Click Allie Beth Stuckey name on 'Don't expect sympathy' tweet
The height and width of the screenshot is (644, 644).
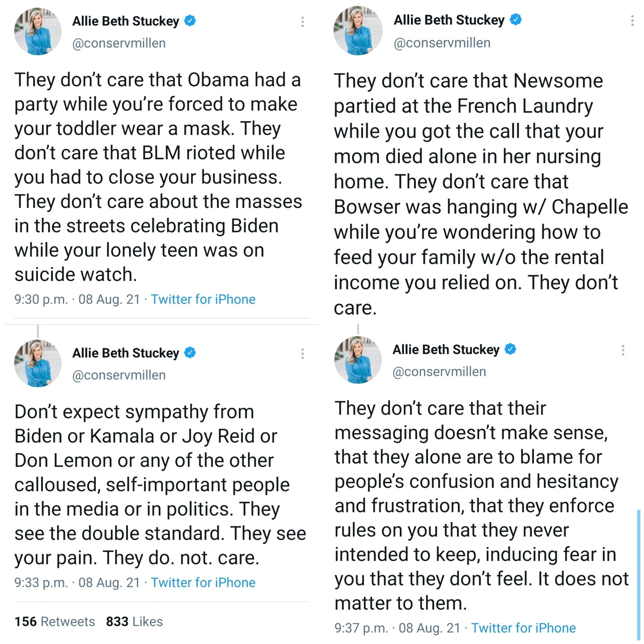[x=126, y=353]
